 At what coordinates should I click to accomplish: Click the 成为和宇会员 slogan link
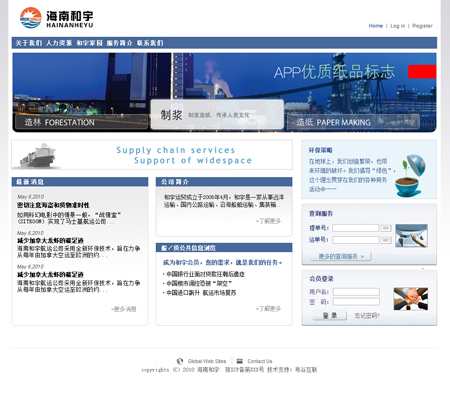(x=222, y=263)
